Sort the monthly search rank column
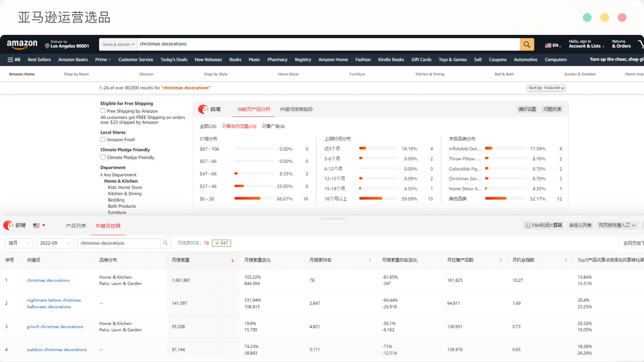This screenshot has width=644, height=362. point(370,260)
